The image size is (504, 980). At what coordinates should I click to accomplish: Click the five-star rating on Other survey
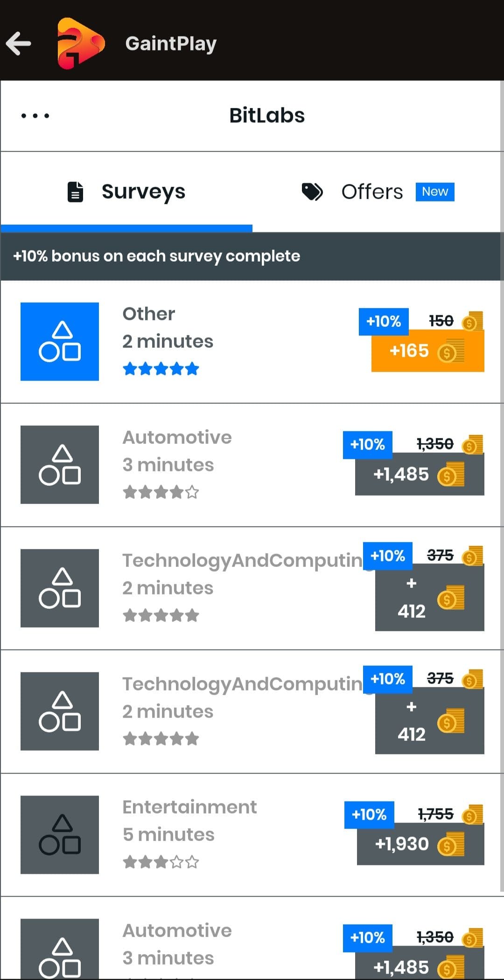tap(161, 369)
